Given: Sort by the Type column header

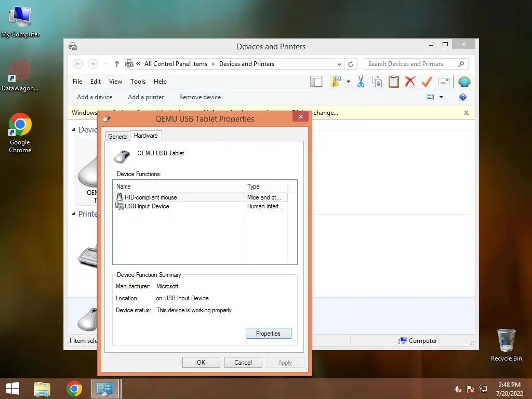Looking at the screenshot, I should point(265,187).
